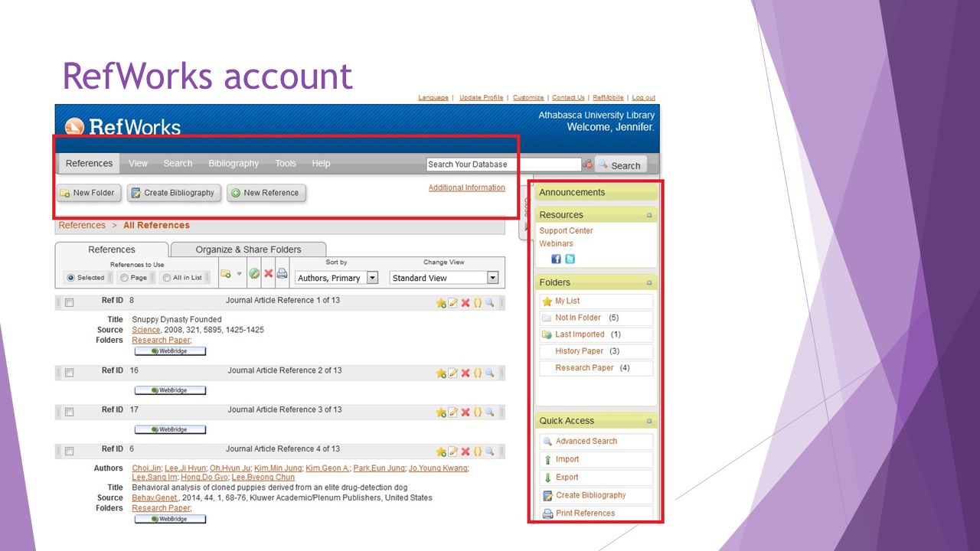Check the box for Ref ID 6

point(69,452)
